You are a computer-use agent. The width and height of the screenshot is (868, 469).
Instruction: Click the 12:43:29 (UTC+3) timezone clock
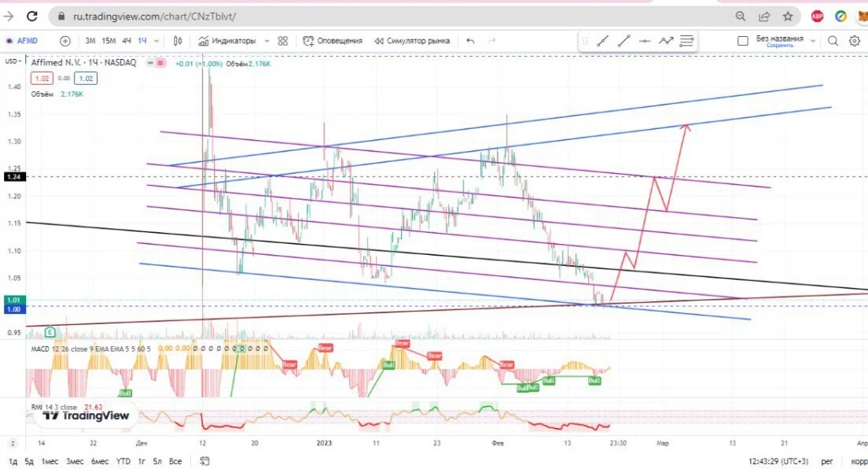(778, 460)
